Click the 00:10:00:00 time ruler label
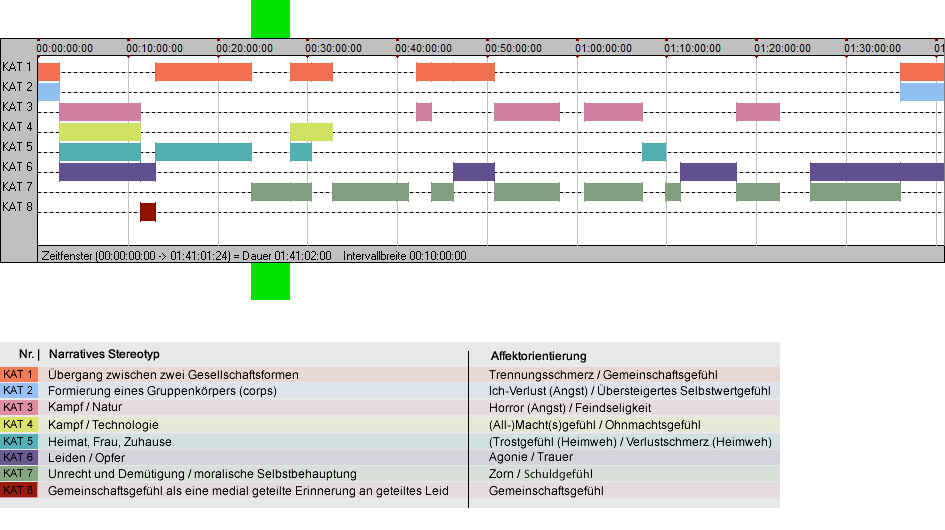The image size is (945, 530). [x=154, y=48]
